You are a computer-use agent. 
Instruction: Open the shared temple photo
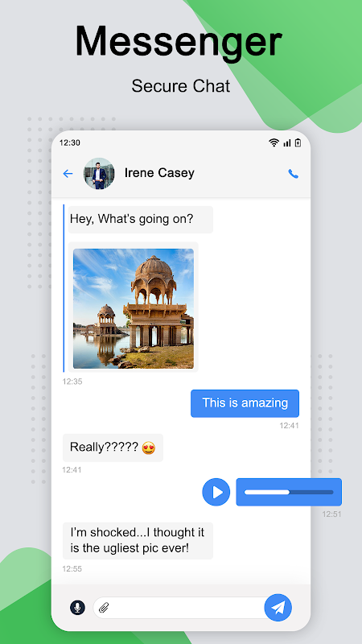tap(134, 308)
